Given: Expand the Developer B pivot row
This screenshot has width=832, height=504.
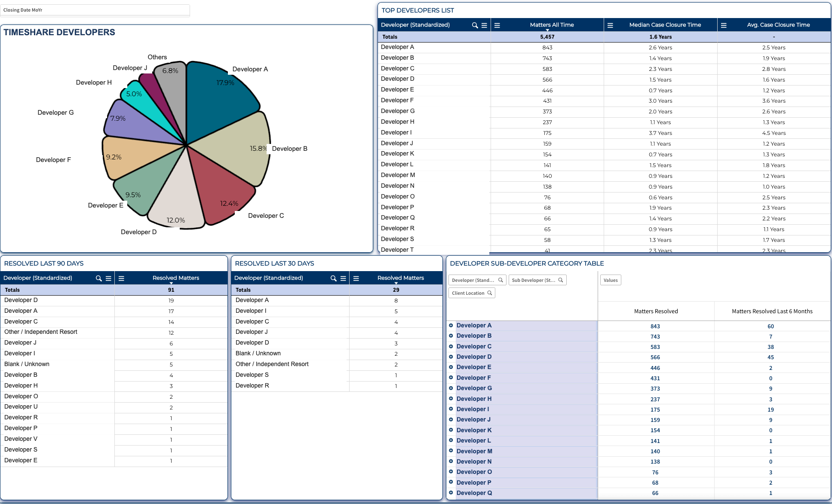Looking at the screenshot, I should coord(451,336).
